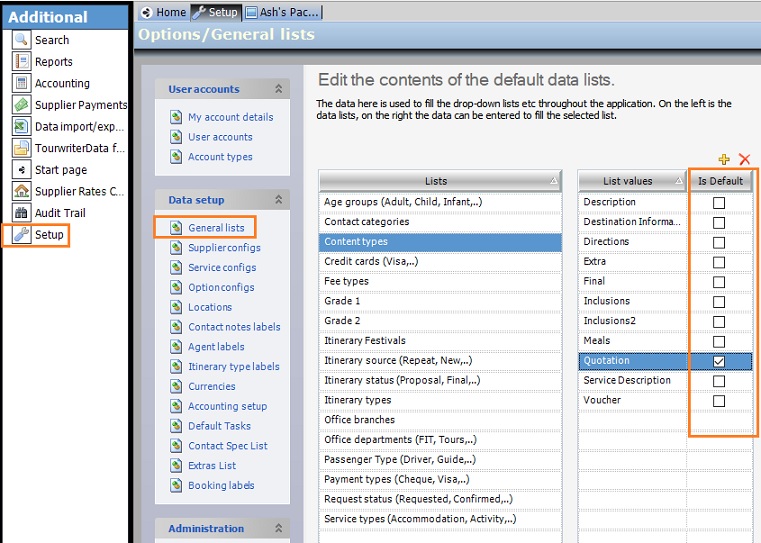The width and height of the screenshot is (761, 543).
Task: Open the Reports icon in sidebar
Action: (21, 62)
